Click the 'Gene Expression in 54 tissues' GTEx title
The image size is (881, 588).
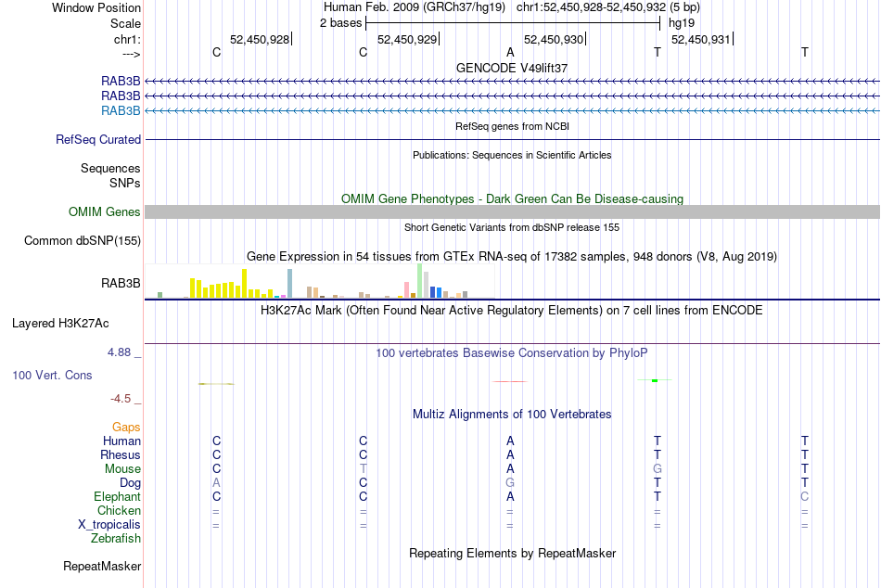pos(512,256)
